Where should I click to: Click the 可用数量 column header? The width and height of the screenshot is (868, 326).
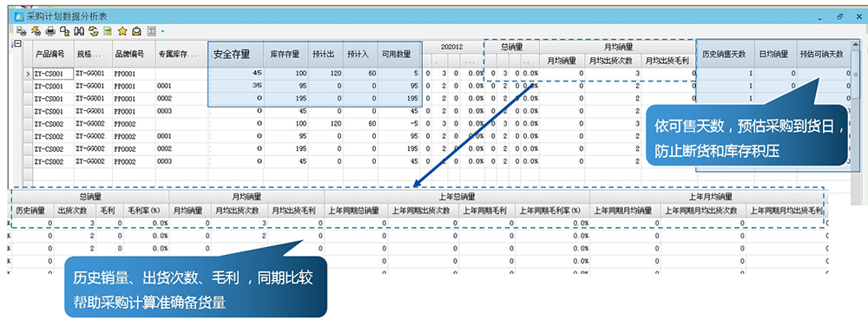399,54
